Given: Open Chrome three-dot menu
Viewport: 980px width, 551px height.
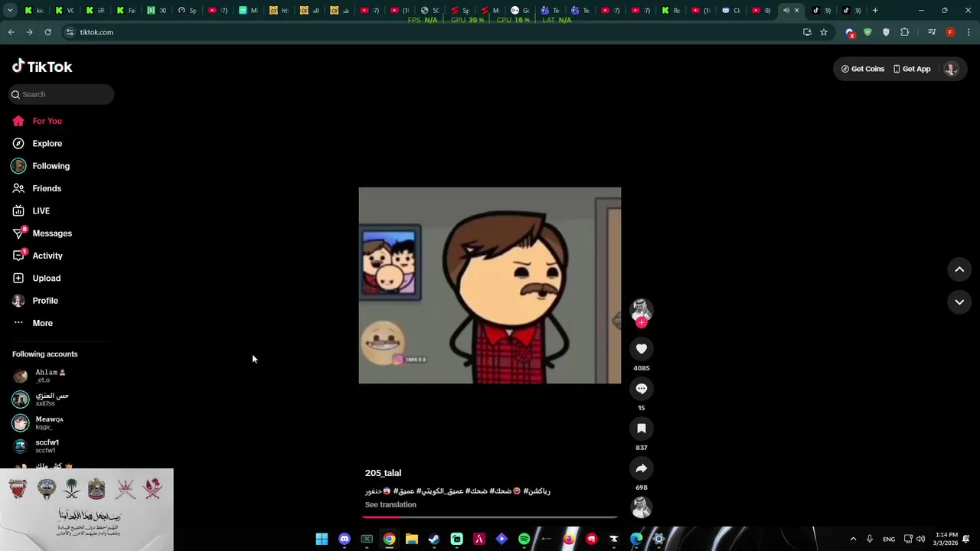Looking at the screenshot, I should pyautogui.click(x=969, y=32).
